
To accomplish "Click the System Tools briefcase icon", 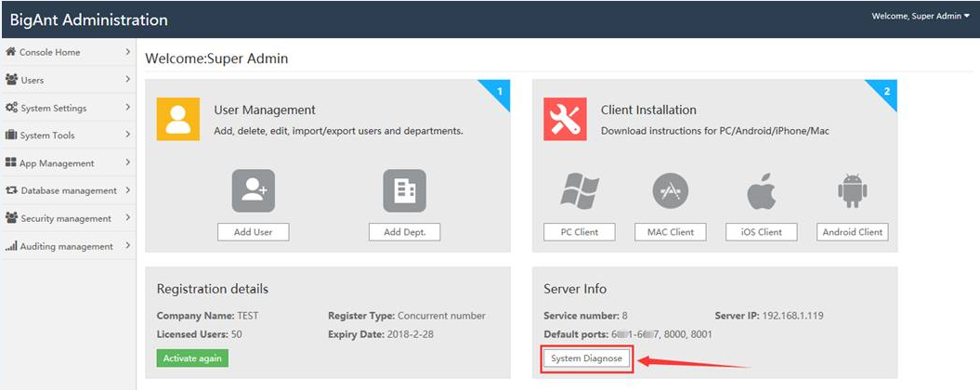I will point(10,135).
